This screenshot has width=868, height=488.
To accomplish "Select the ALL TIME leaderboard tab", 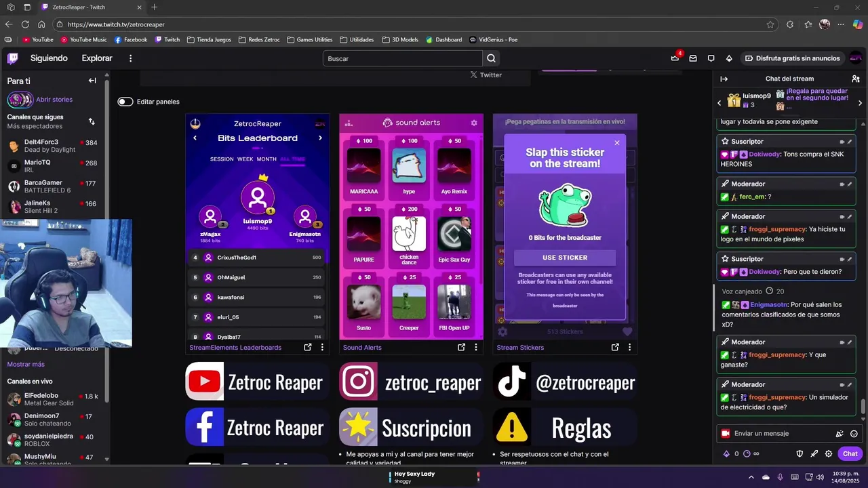I will coord(293,159).
